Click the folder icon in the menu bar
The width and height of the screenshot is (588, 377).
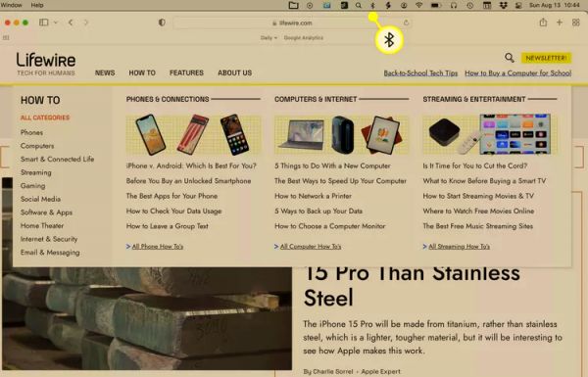point(293,5)
